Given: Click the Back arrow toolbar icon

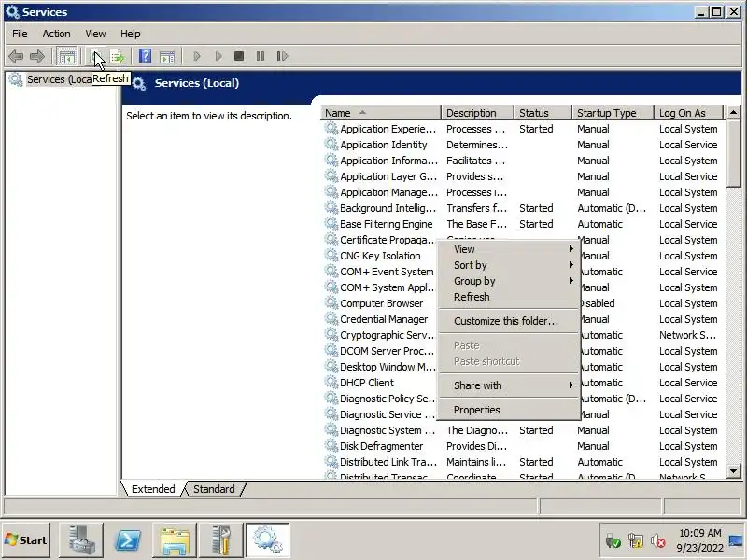Looking at the screenshot, I should tap(16, 57).
